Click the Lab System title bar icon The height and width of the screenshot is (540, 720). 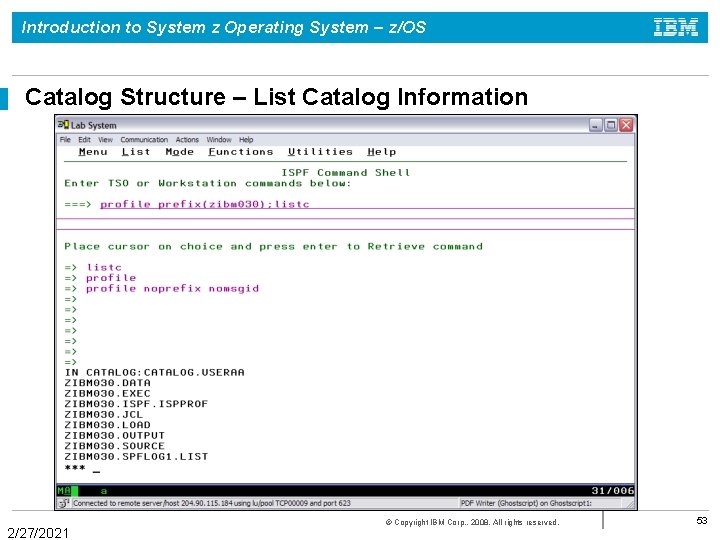point(63,124)
